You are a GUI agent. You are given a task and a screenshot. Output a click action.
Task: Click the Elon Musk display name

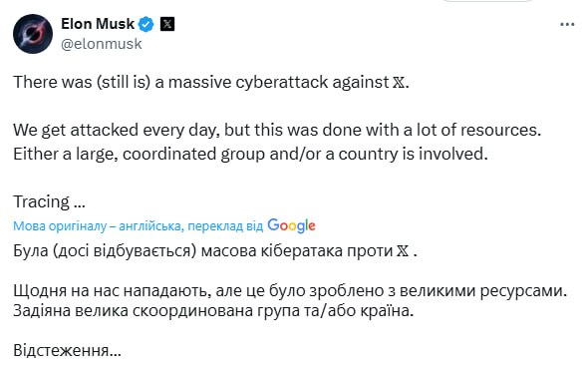tap(98, 24)
